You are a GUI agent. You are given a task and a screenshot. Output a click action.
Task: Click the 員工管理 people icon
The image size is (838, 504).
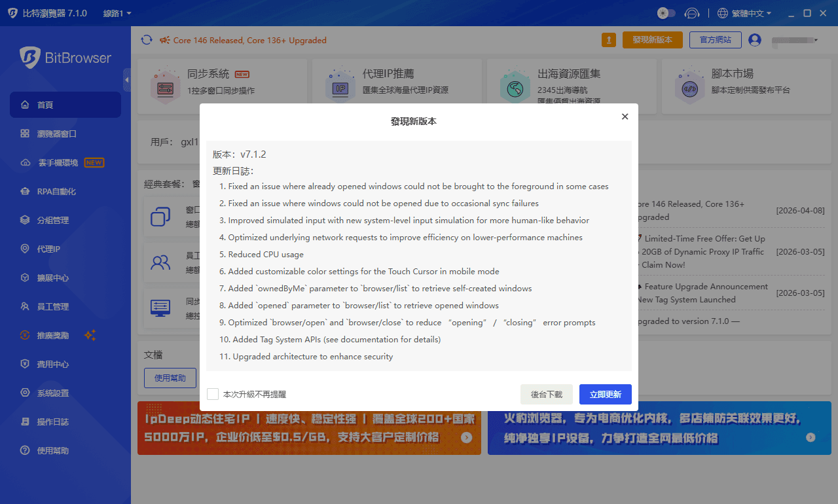25,306
